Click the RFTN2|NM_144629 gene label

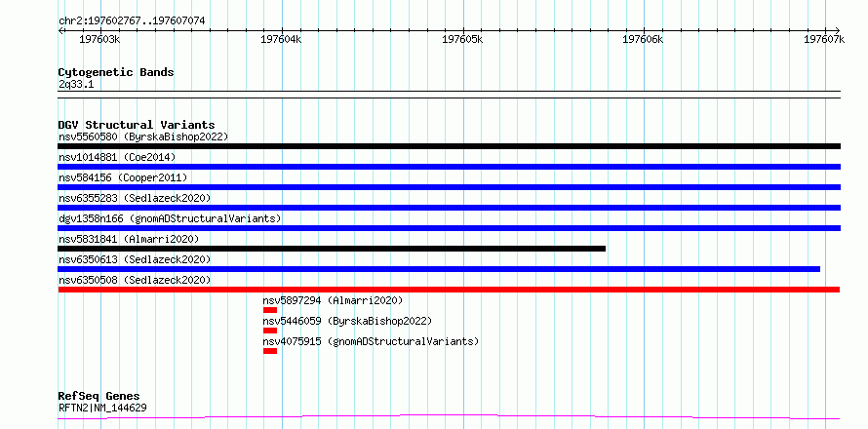coord(102,409)
